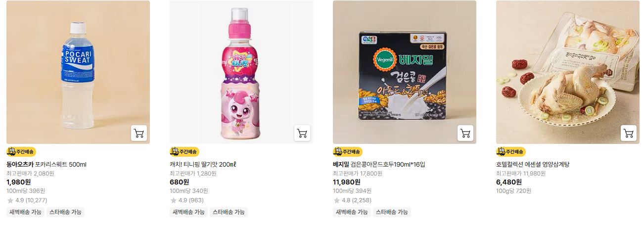This screenshot has height=226, width=644.
Task: Click 주간배송 badge under Pocari Sweat
Action: (21, 152)
